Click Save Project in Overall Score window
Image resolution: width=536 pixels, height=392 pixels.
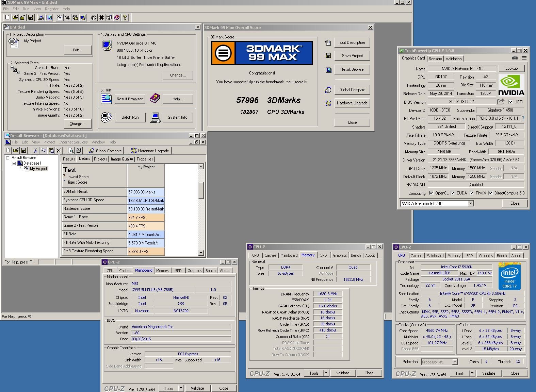tap(352, 56)
